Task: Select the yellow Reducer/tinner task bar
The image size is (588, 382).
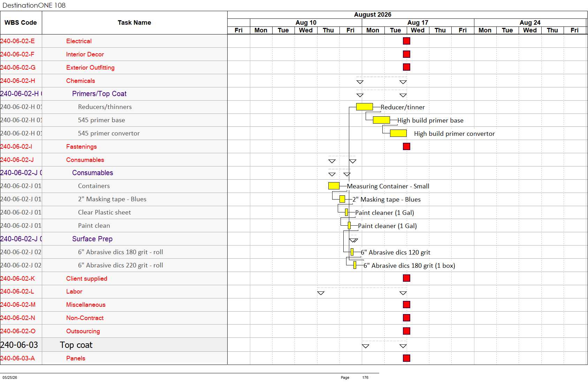Action: click(365, 107)
